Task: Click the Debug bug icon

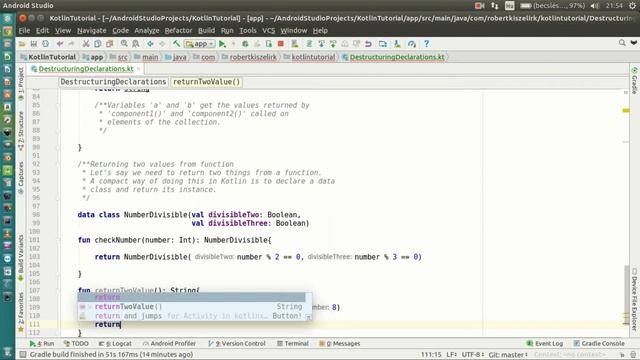Action: click(245, 44)
